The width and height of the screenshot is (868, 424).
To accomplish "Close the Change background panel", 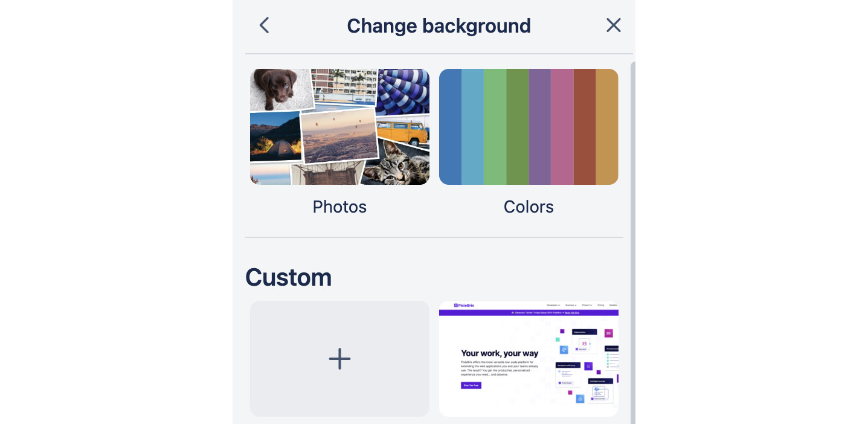I will pyautogui.click(x=613, y=25).
